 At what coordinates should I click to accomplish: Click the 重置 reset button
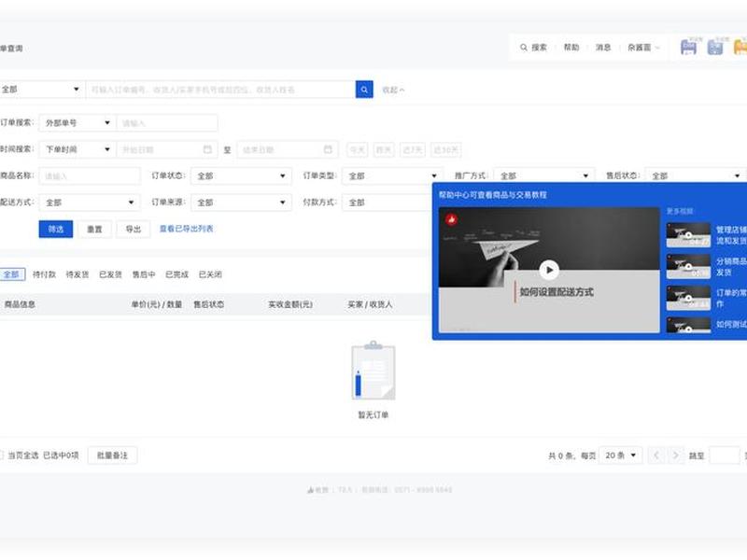tap(94, 229)
